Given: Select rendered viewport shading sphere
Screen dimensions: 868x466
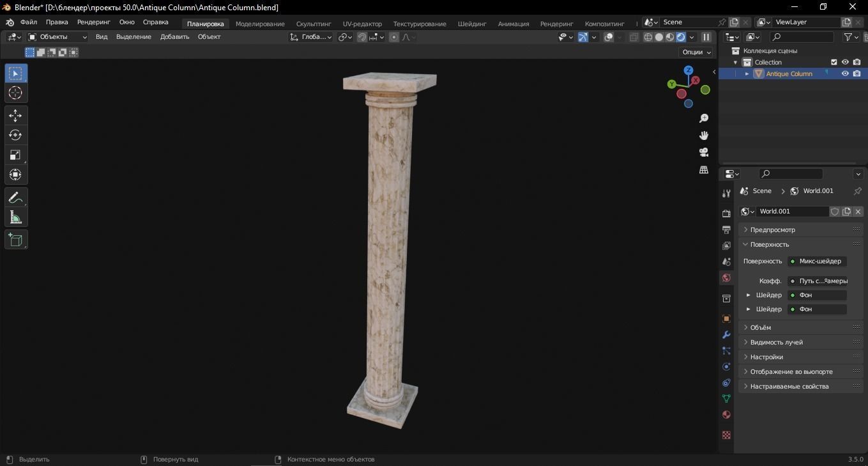Looking at the screenshot, I should (x=681, y=37).
